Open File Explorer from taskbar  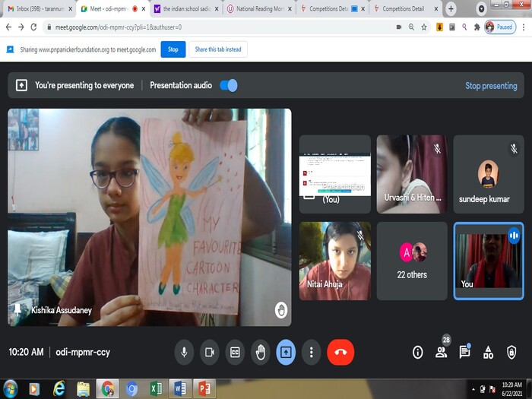pos(83,389)
